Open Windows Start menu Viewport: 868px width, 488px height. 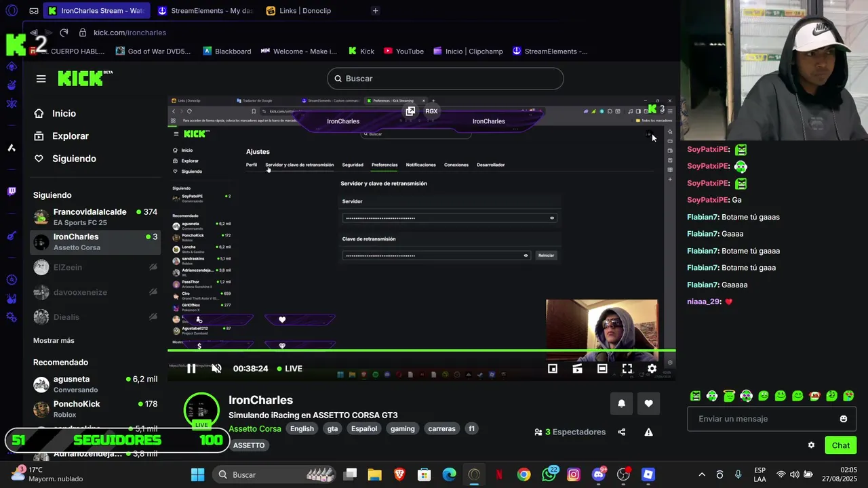197,474
